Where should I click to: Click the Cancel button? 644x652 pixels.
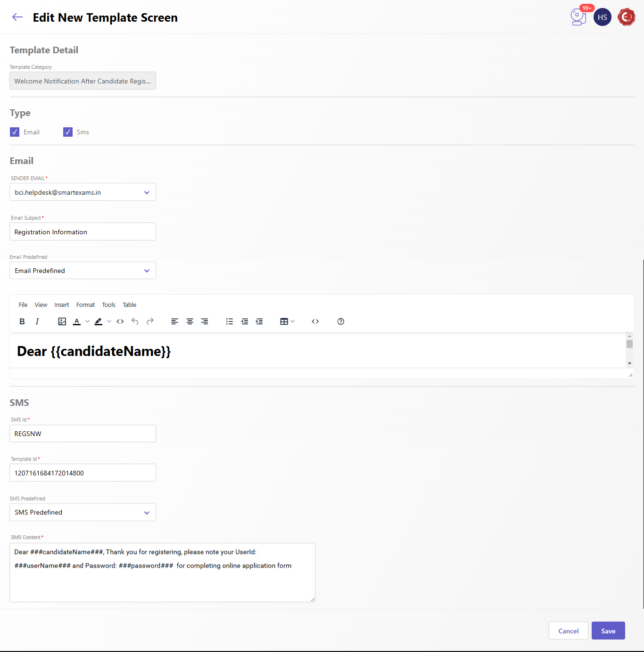(x=568, y=631)
